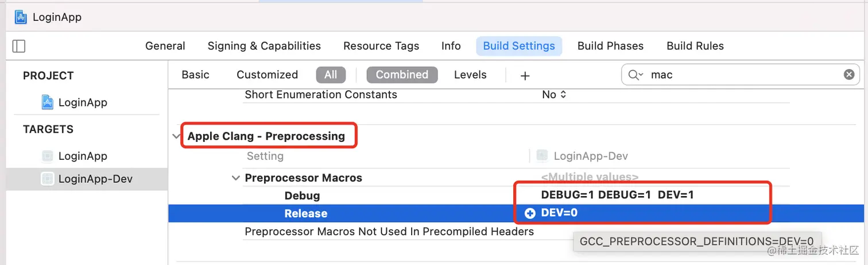Screen dimensions: 868x265
Task: Show Customized build settings
Action: [267, 75]
